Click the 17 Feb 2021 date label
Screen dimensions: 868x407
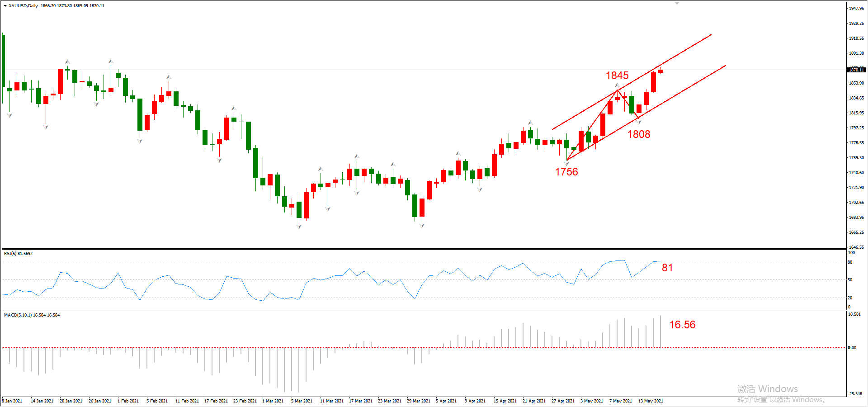(x=216, y=401)
